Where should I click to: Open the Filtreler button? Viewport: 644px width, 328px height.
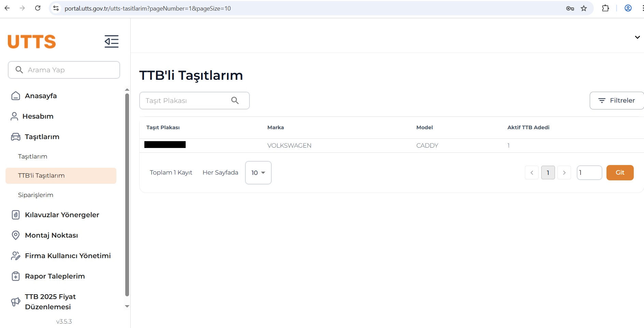tap(616, 101)
